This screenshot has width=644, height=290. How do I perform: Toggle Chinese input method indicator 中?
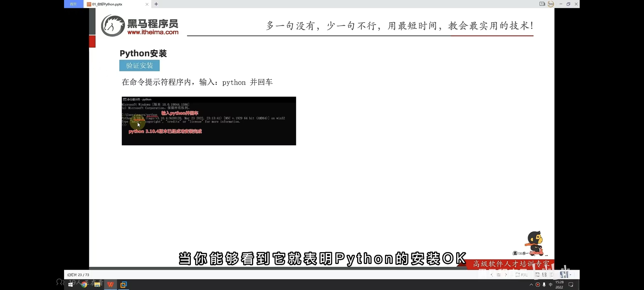coord(550,284)
